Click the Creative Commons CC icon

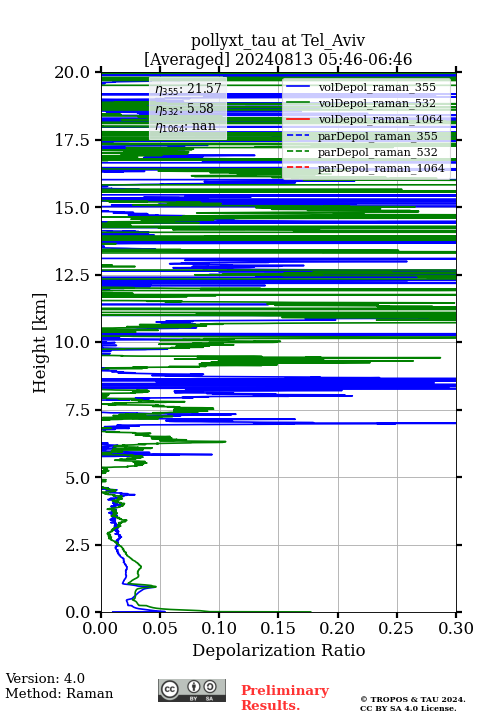click(x=169, y=689)
